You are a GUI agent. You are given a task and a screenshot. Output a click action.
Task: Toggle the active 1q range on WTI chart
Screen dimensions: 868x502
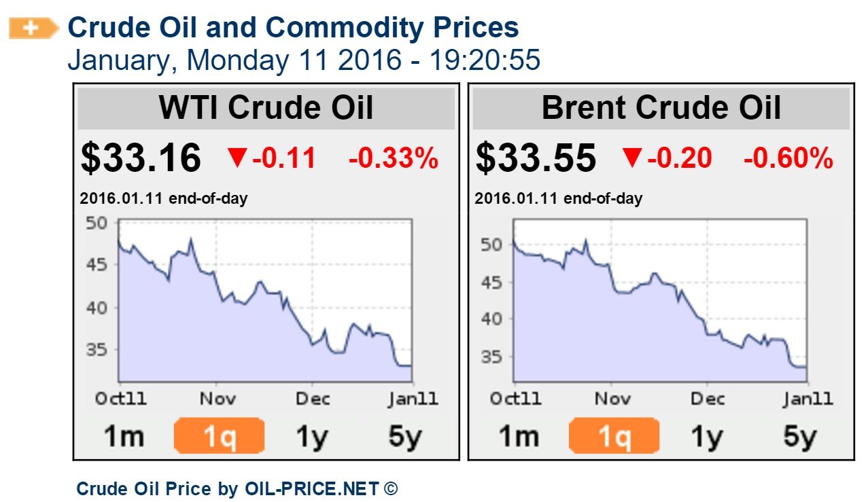[x=220, y=435]
